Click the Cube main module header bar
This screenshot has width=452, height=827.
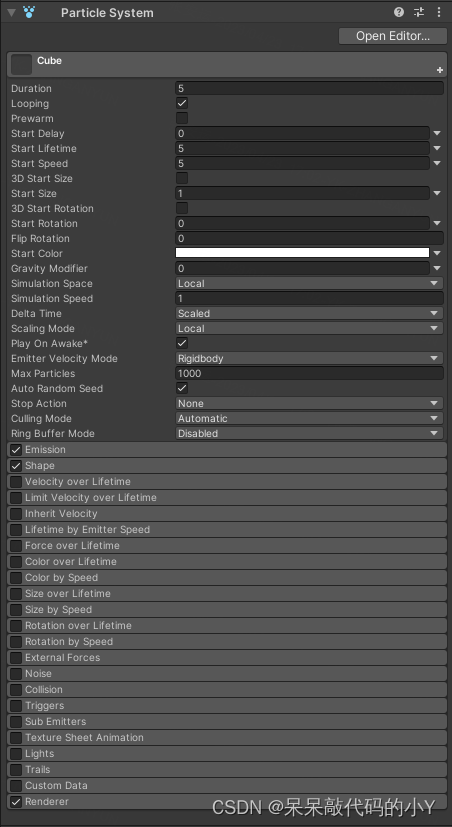(227, 64)
